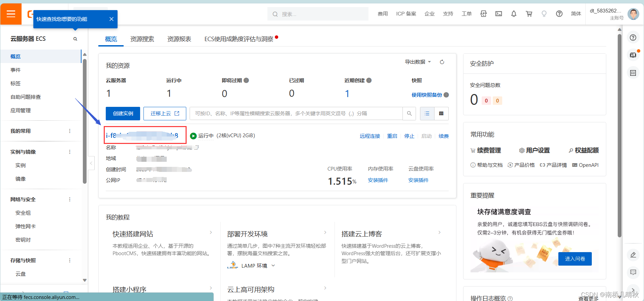Open OpenAPI link
The image size is (644, 301).
click(x=585, y=165)
